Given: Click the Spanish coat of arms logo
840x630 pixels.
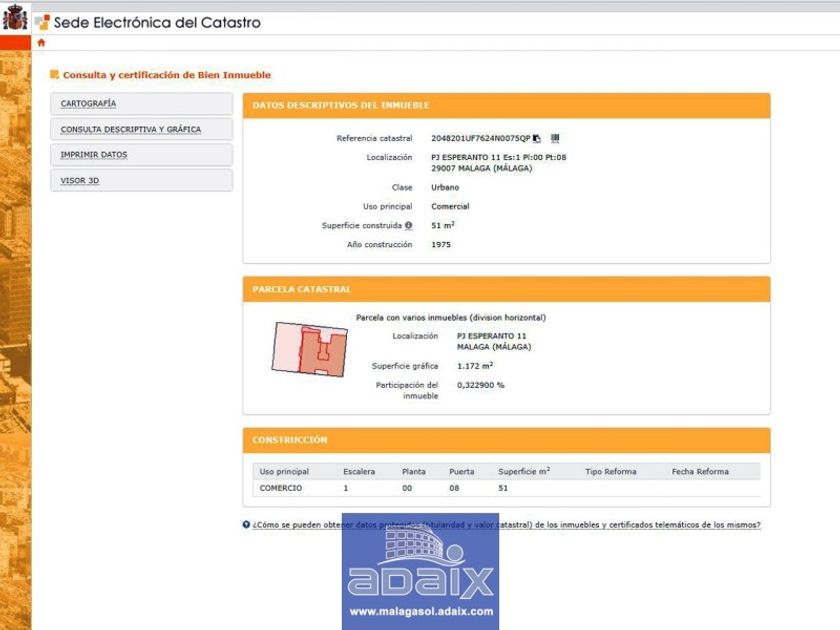Looking at the screenshot, I should pos(15,18).
